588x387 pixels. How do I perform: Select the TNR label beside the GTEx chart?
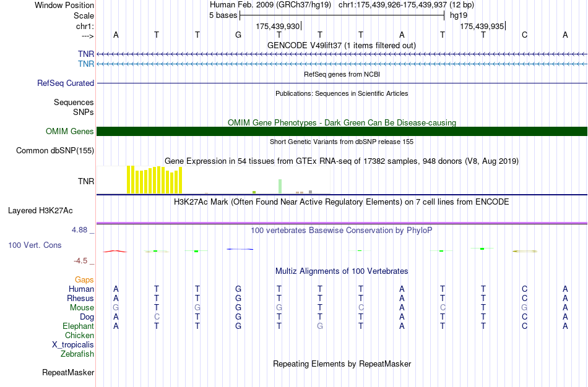pyautogui.click(x=86, y=181)
